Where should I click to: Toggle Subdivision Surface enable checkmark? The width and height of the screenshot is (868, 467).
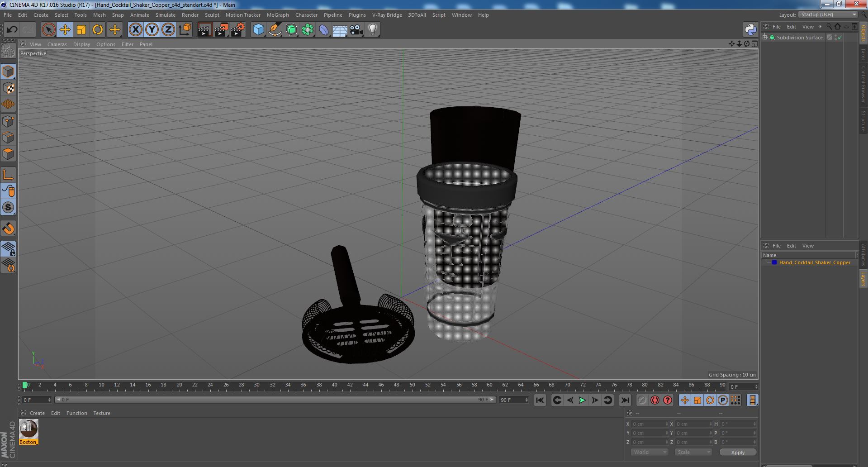[x=840, y=38]
